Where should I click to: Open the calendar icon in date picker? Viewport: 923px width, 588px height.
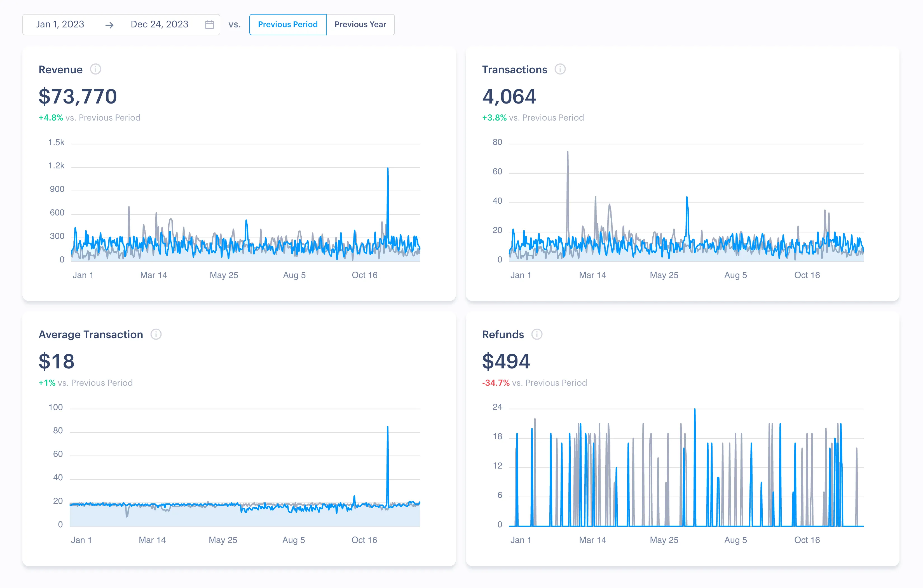(209, 25)
